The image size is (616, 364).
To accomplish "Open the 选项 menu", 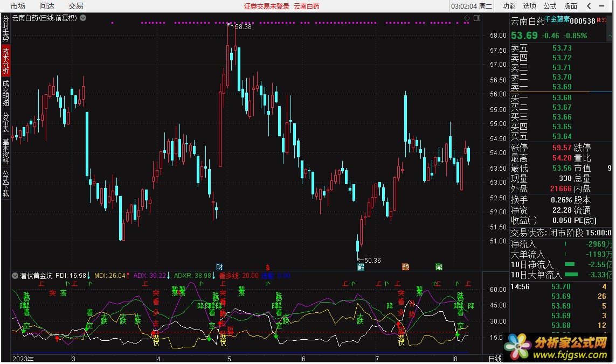I will (x=529, y=6).
